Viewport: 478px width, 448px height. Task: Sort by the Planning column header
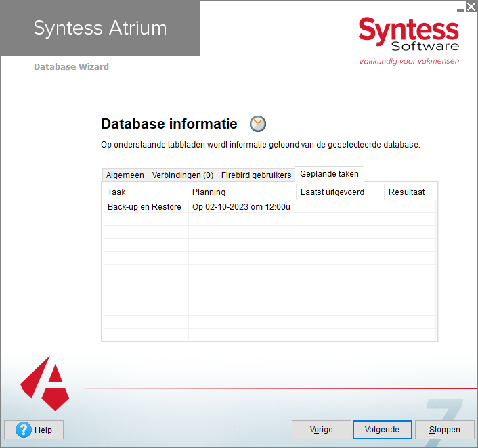242,192
